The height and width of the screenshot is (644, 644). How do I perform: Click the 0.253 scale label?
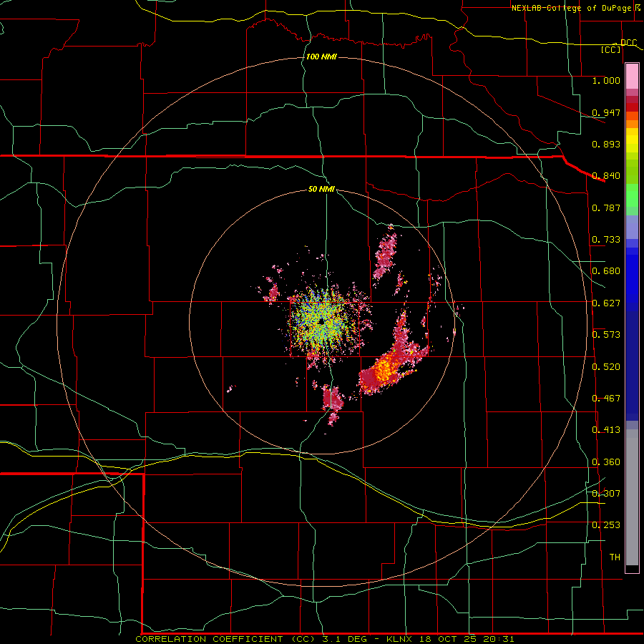606,525
